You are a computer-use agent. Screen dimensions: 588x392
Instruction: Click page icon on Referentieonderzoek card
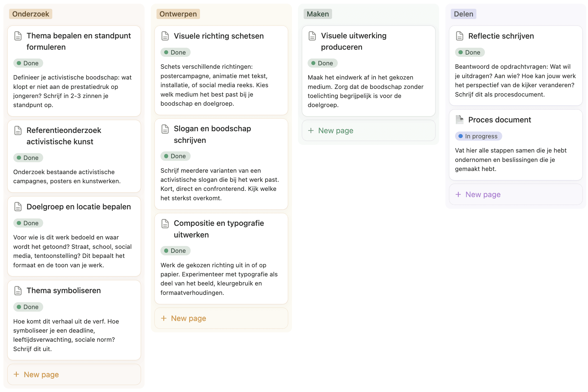point(18,131)
